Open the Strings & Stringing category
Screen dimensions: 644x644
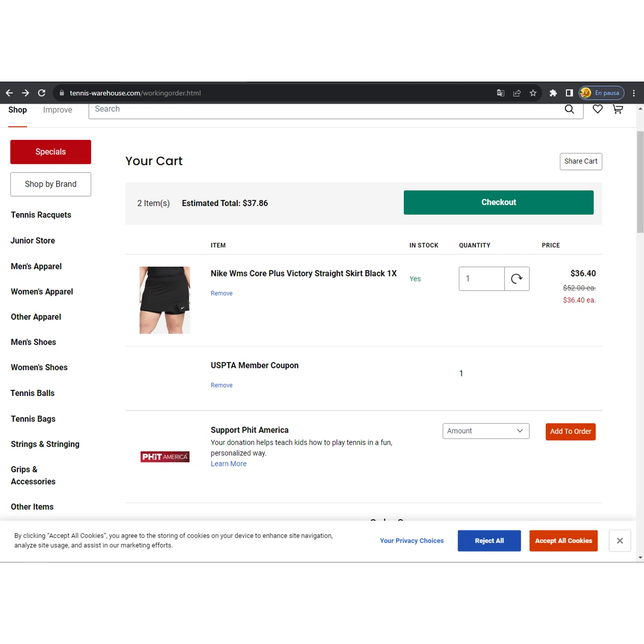point(45,444)
